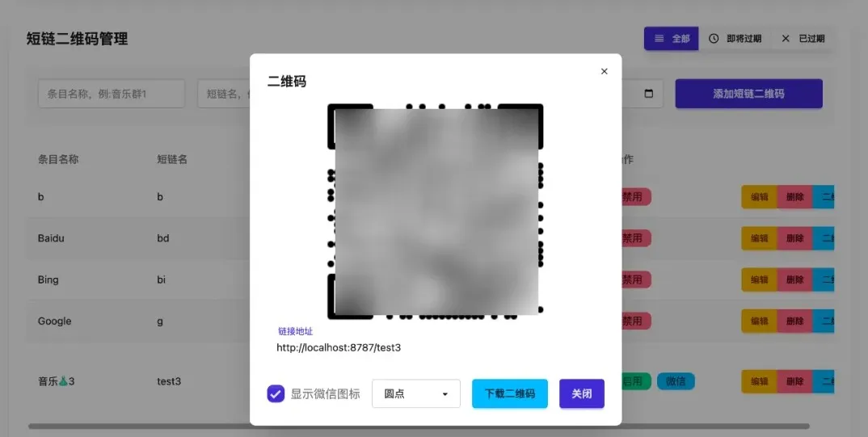Switch to the 全部 filter tab
The image size is (868, 437).
(671, 38)
